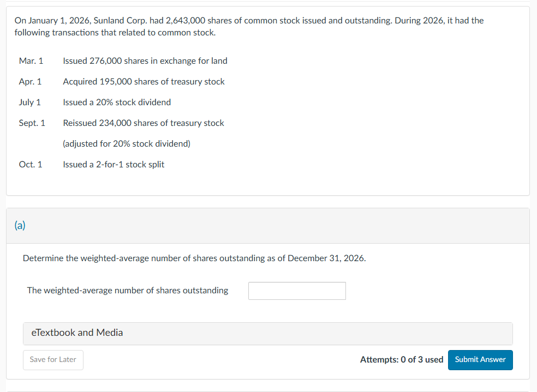Click the Apr. 1 transaction date

coord(30,82)
